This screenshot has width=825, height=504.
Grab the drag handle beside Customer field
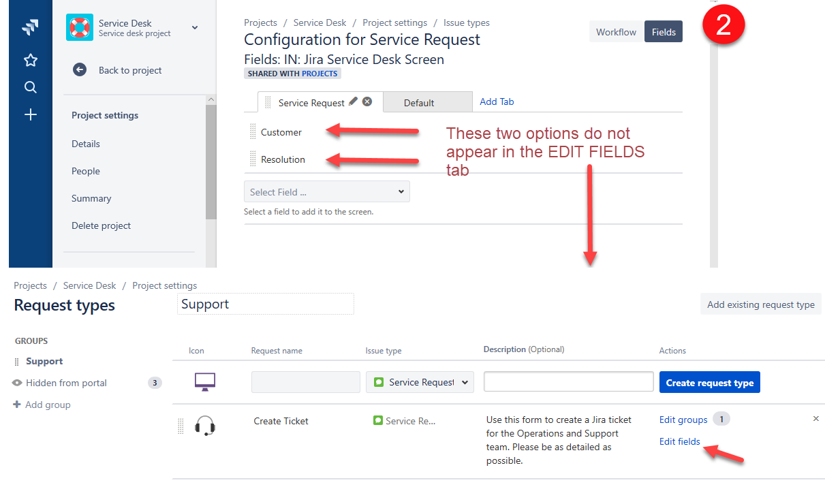253,131
